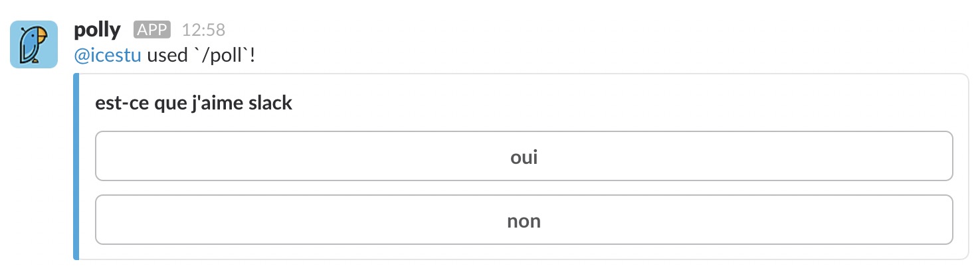
Task: View message permalink from the 12:58 time
Action: 203,30
